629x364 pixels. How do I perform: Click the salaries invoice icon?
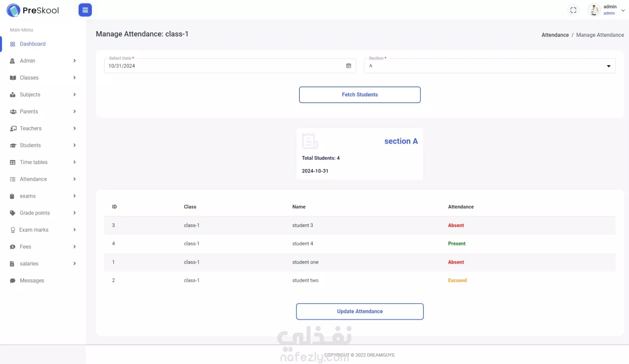[x=12, y=264]
